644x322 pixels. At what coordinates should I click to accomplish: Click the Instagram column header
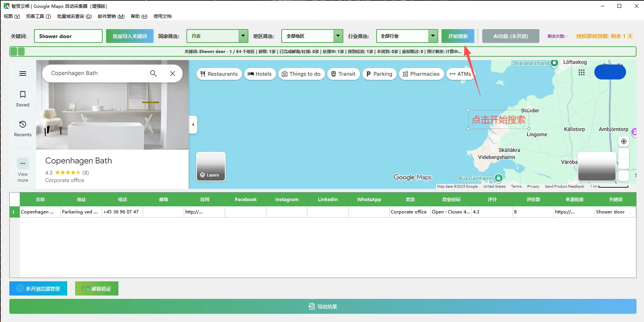(287, 200)
